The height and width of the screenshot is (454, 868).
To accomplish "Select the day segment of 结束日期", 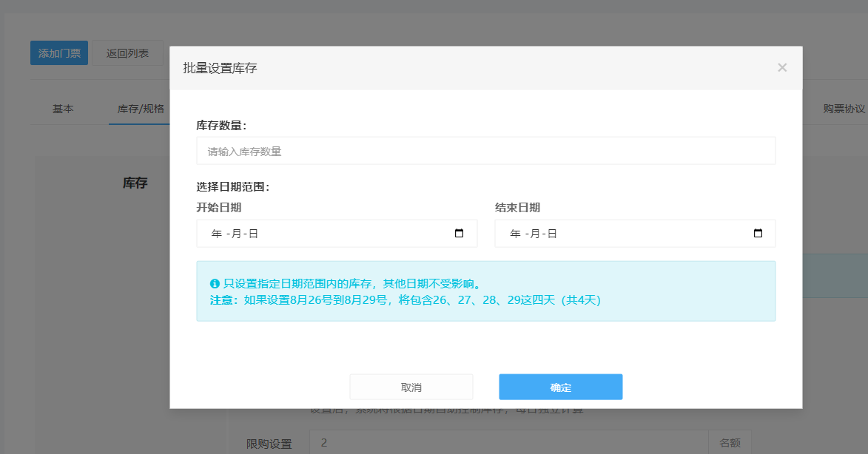I will (552, 234).
